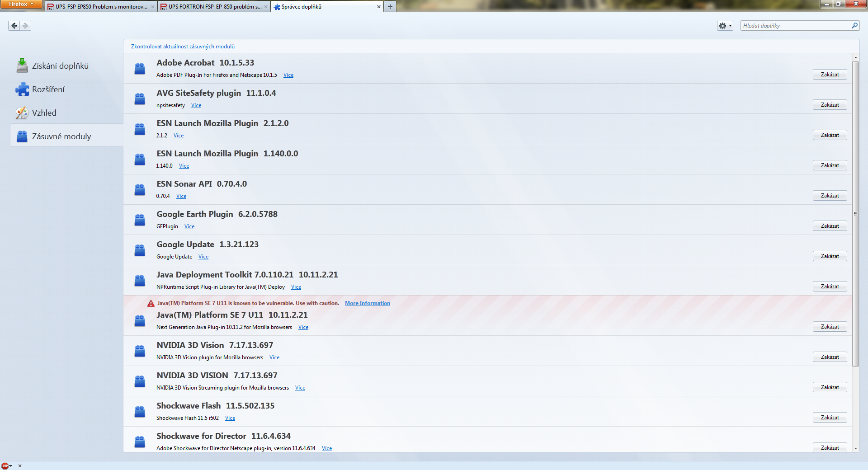Open the Firefox menu button

21,4
